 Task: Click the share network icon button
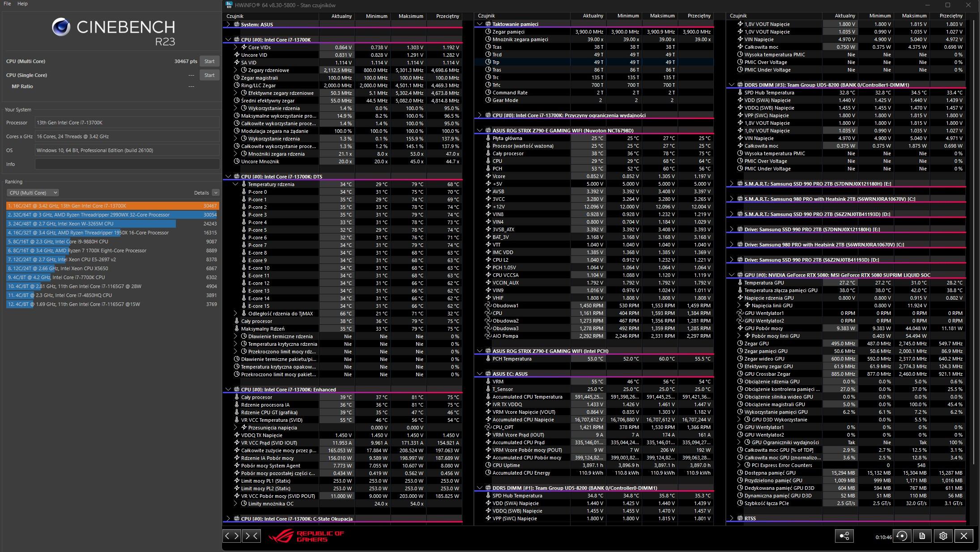(x=844, y=536)
